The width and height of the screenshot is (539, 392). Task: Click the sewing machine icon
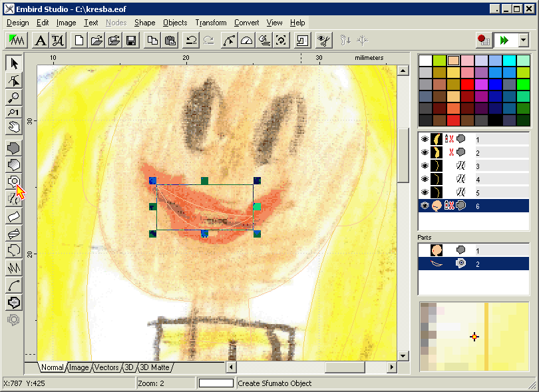pos(302,41)
